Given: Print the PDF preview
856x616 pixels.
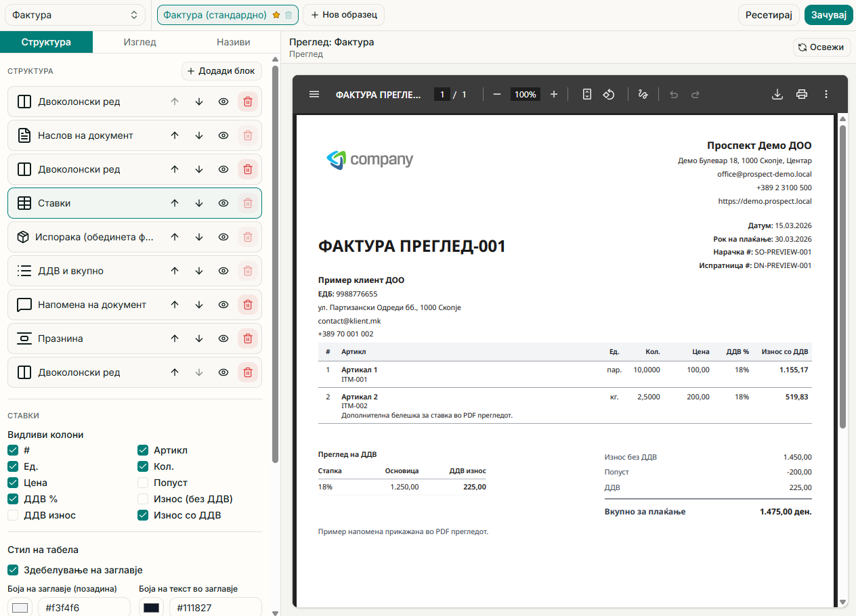Looking at the screenshot, I should pyautogui.click(x=802, y=94).
